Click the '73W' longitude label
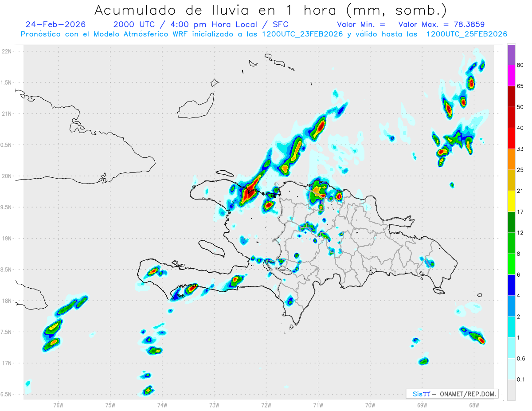The image size is (532, 411). [214, 405]
